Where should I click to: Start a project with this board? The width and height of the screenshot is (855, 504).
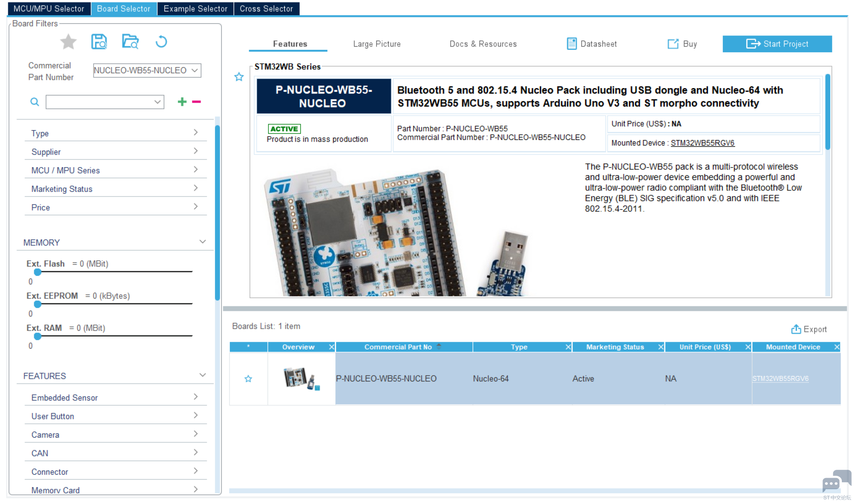coord(777,44)
